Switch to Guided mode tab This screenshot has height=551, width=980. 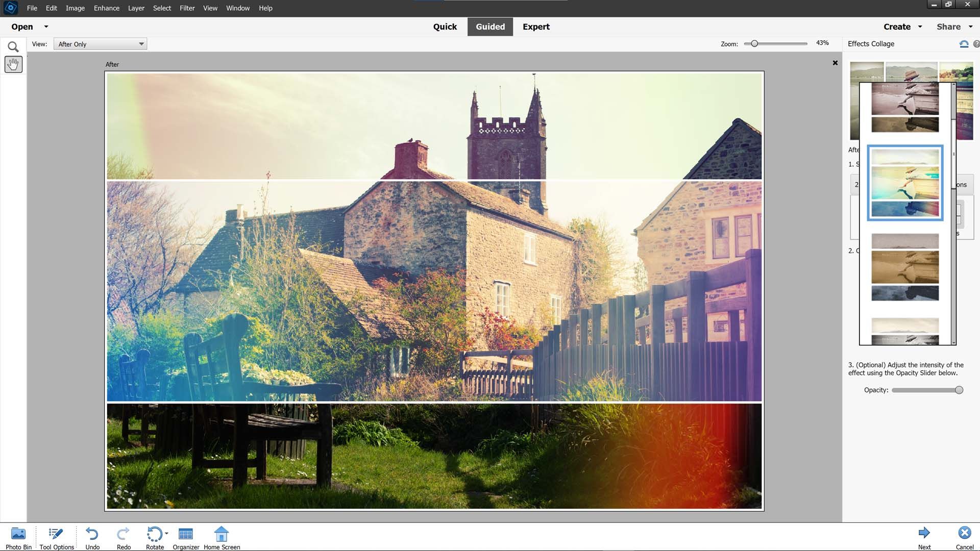pyautogui.click(x=490, y=27)
